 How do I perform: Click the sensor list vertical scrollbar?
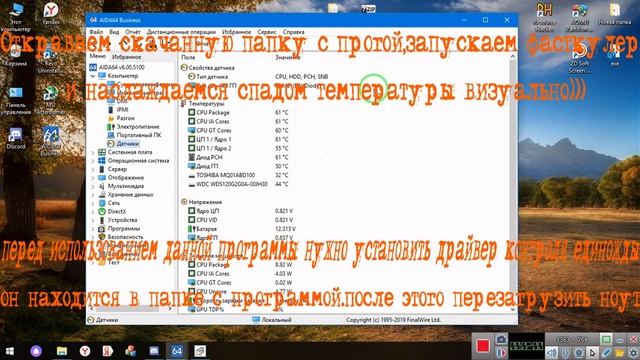pyautogui.click(x=513, y=183)
